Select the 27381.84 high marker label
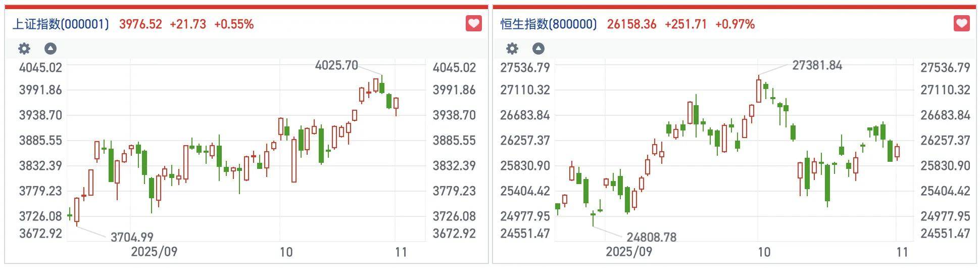The width and height of the screenshot is (980, 268). tap(817, 65)
